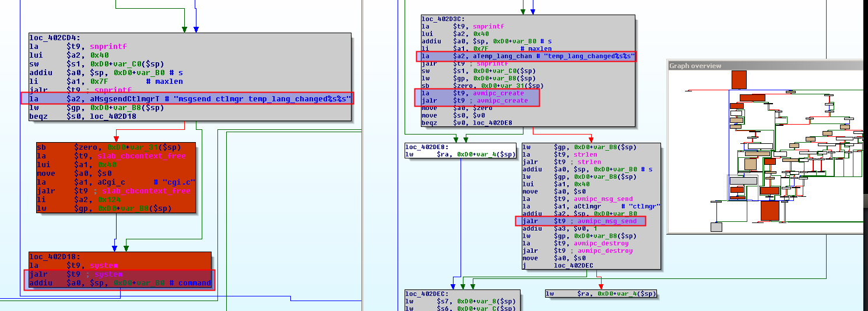Select the highlighted jalr avmipc_msg_send line
Image resolution: width=868 pixels, height=311 pixels.
point(579,221)
